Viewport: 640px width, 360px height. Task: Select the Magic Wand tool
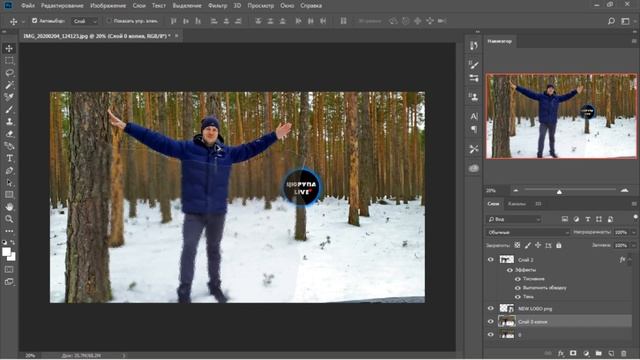9,85
